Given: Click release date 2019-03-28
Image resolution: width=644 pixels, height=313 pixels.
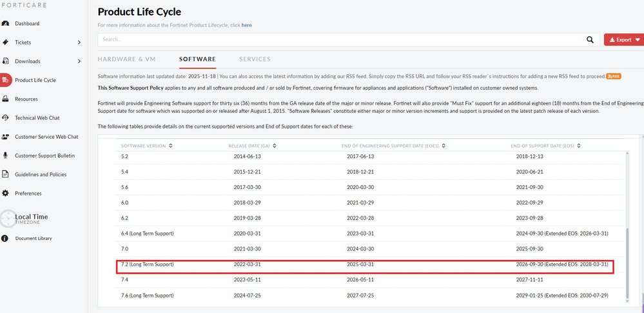Looking at the screenshot, I should coord(248,218).
